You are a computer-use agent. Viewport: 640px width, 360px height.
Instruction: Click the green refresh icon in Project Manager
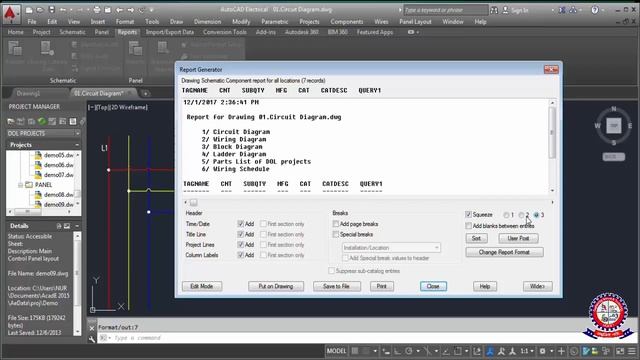point(42,121)
